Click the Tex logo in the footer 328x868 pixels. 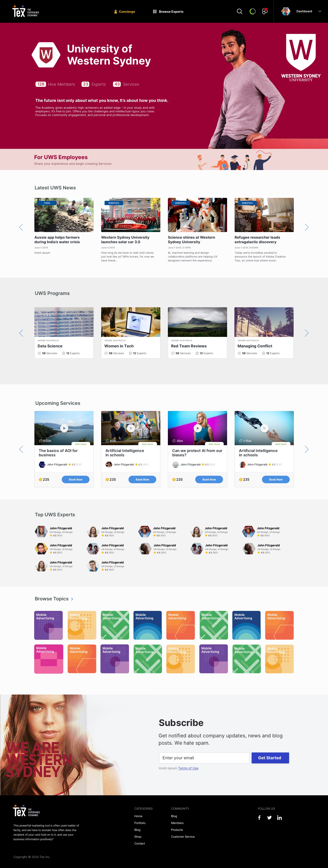click(x=26, y=811)
